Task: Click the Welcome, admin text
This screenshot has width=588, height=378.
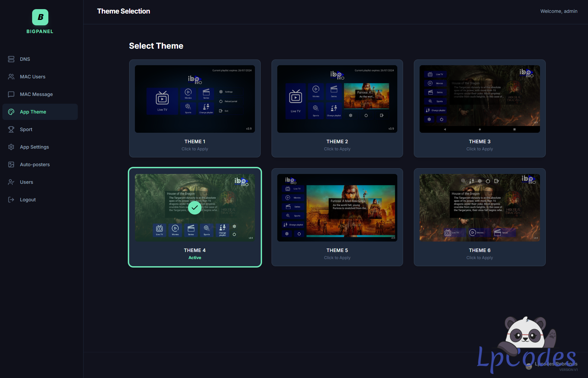Action: pyautogui.click(x=559, y=11)
